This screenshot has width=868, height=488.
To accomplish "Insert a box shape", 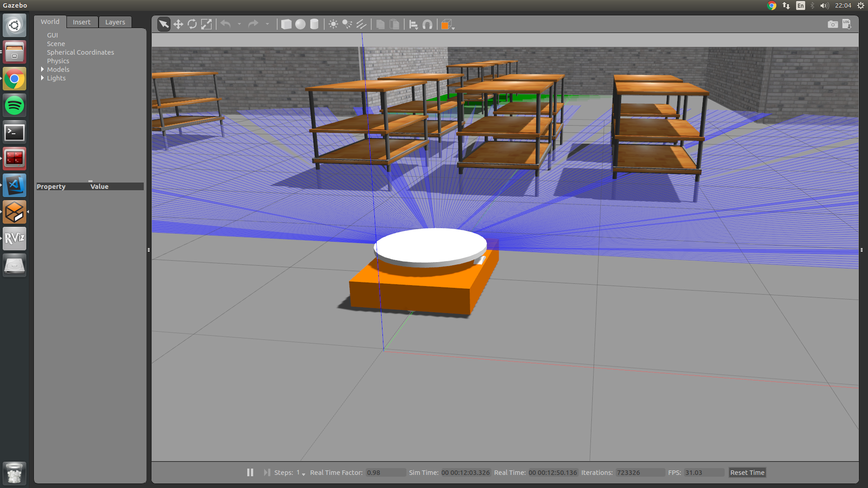I will pos(286,24).
